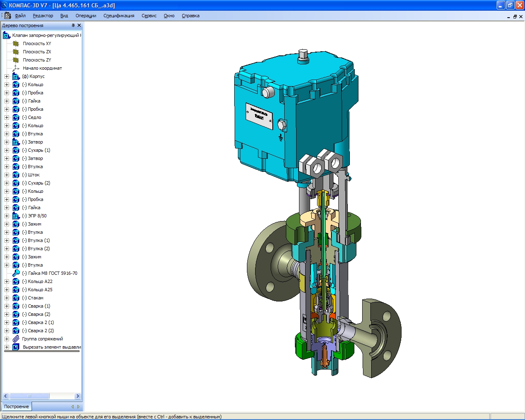
Task: Click the Группа сопряжений paperclip icon
Action: (x=16, y=339)
